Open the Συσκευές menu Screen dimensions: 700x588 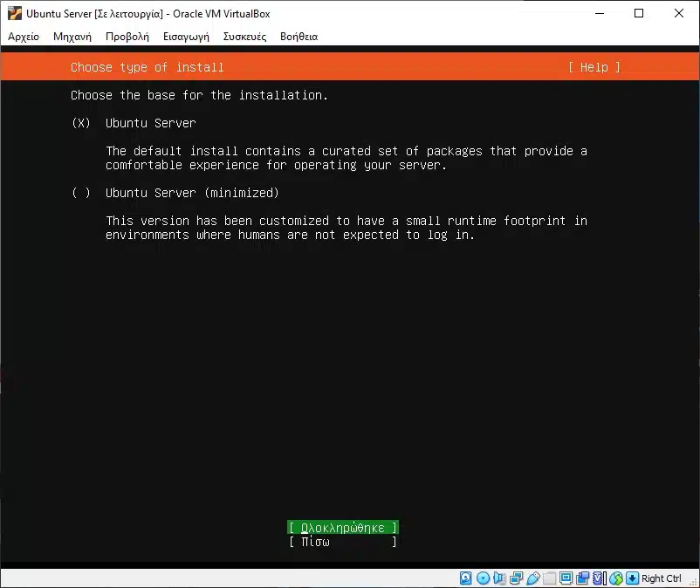point(244,37)
